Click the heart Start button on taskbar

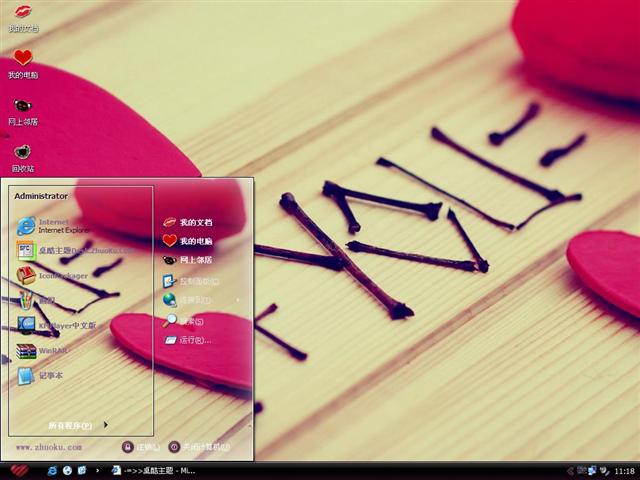coord(19,471)
